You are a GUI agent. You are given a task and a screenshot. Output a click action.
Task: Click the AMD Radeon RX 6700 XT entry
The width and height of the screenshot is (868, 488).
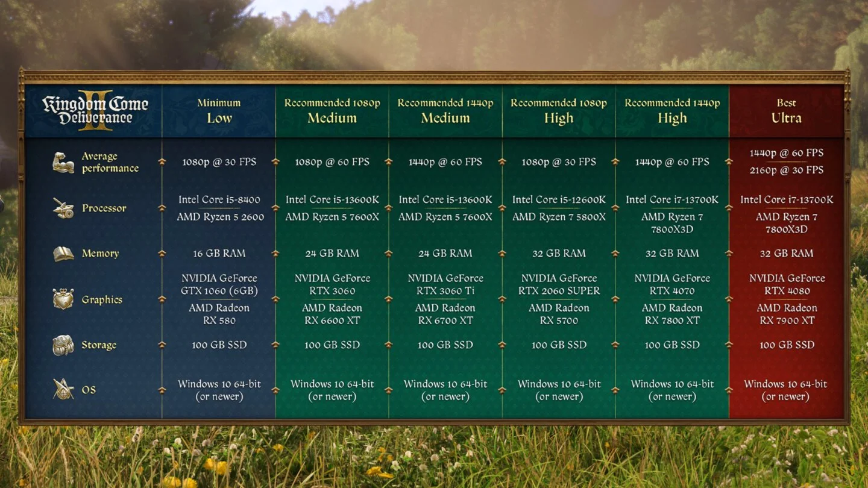click(x=445, y=314)
